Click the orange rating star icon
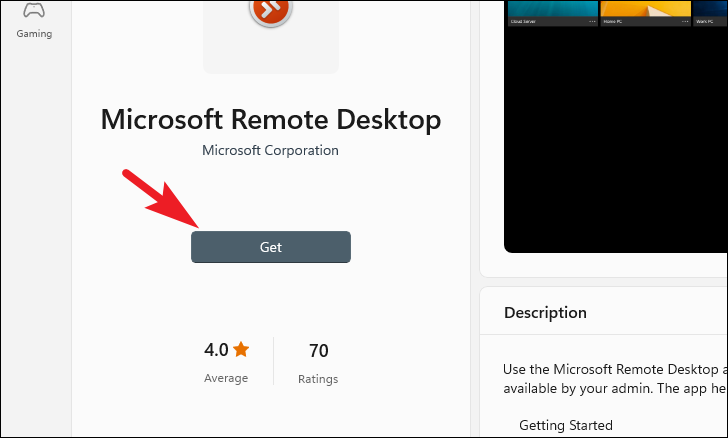This screenshot has width=728, height=438. pos(241,349)
